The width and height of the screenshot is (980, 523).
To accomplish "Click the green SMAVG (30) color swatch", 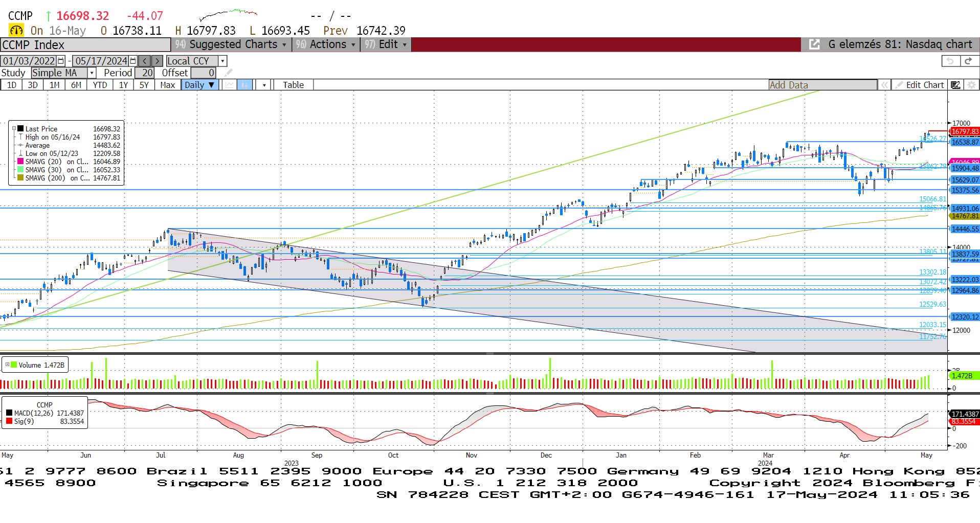I will [x=20, y=170].
